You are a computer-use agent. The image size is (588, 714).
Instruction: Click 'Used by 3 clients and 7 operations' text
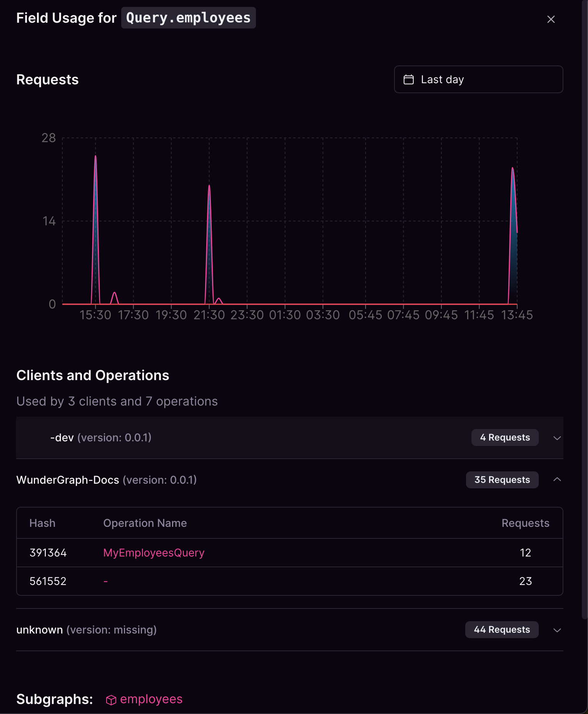point(117,401)
